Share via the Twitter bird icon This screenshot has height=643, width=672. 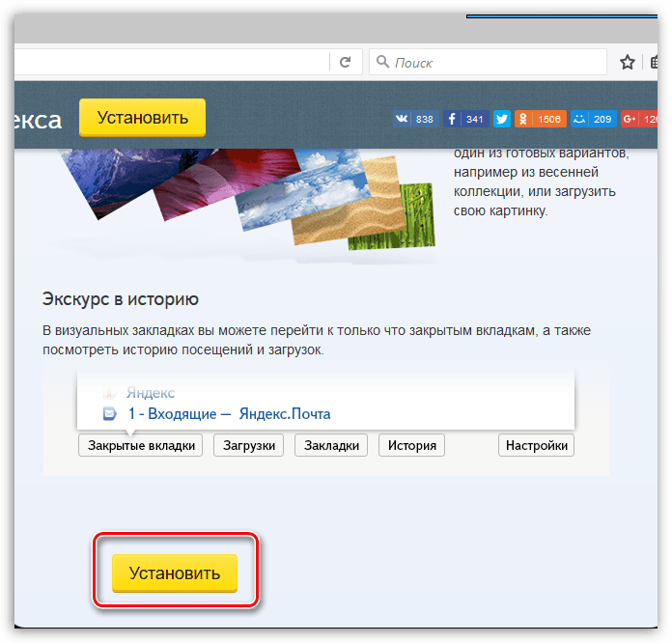pos(501,119)
